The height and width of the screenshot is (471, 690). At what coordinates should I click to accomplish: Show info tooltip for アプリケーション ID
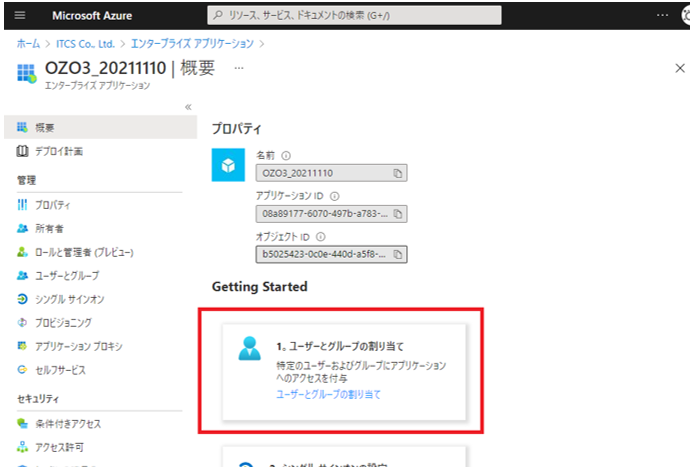[x=334, y=196]
